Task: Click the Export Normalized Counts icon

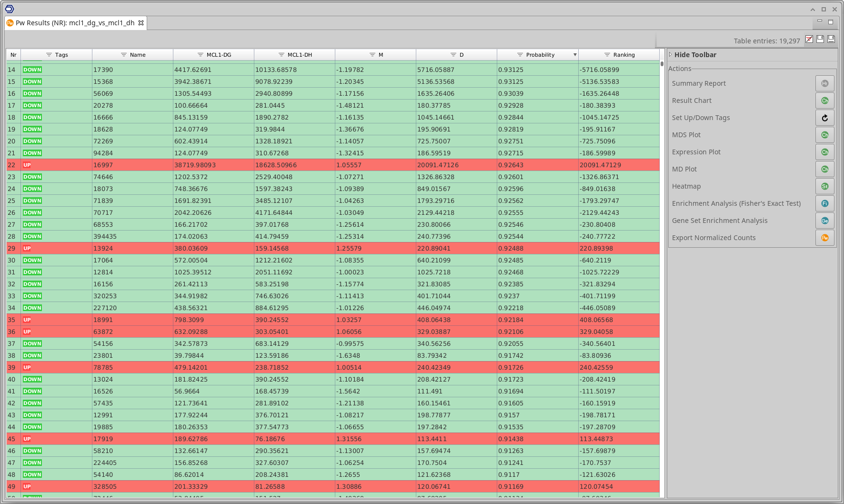Action: (824, 238)
